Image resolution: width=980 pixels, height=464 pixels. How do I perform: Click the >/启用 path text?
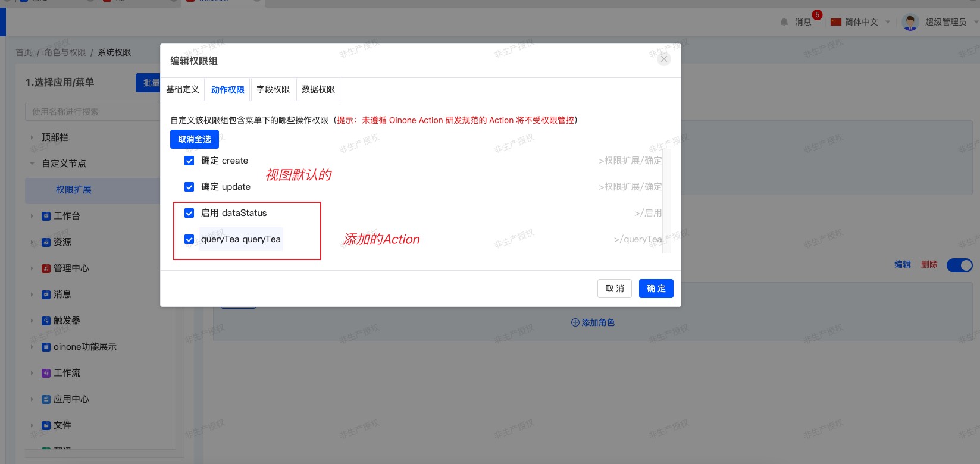click(x=648, y=213)
